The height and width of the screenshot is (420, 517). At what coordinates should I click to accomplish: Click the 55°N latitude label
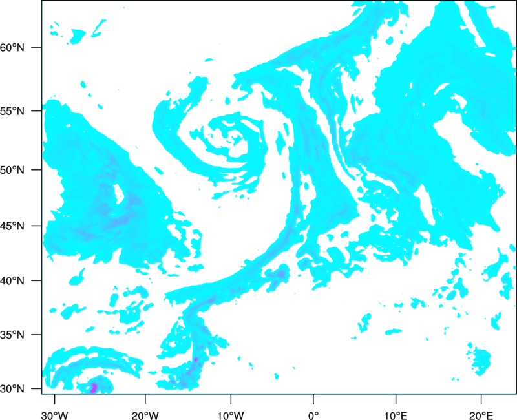tap(12, 110)
